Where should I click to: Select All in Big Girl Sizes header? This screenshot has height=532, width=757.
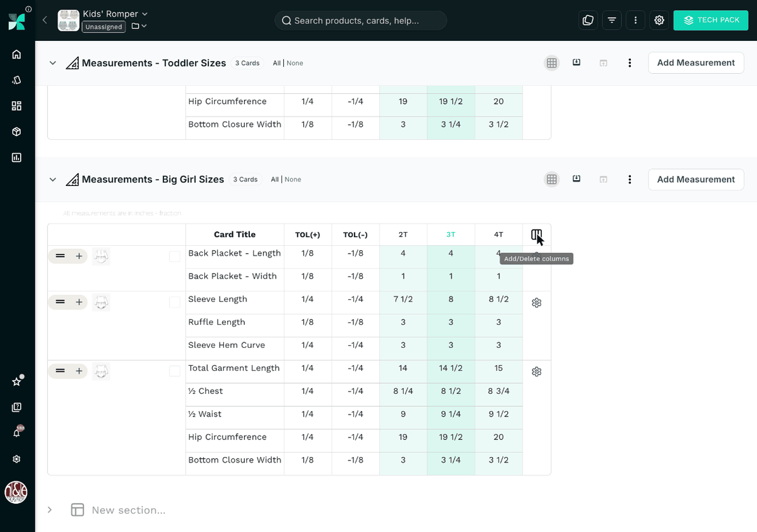(275, 180)
